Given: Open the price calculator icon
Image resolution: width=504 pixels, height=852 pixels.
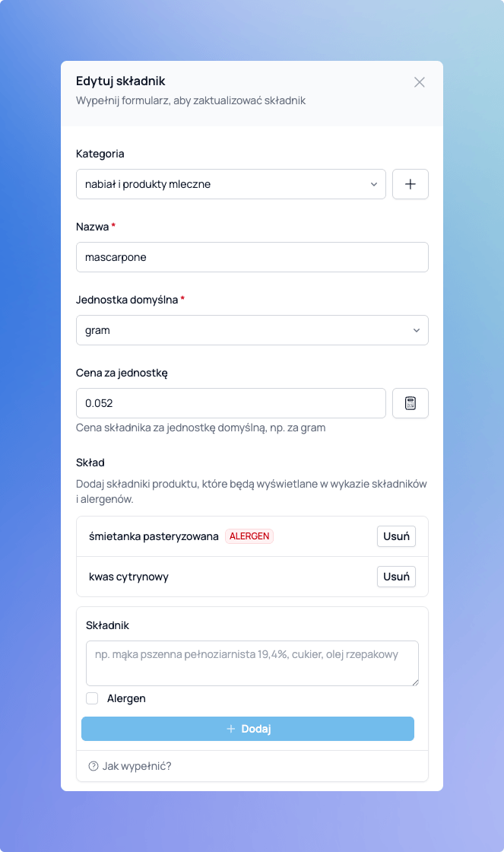Looking at the screenshot, I should (x=410, y=403).
